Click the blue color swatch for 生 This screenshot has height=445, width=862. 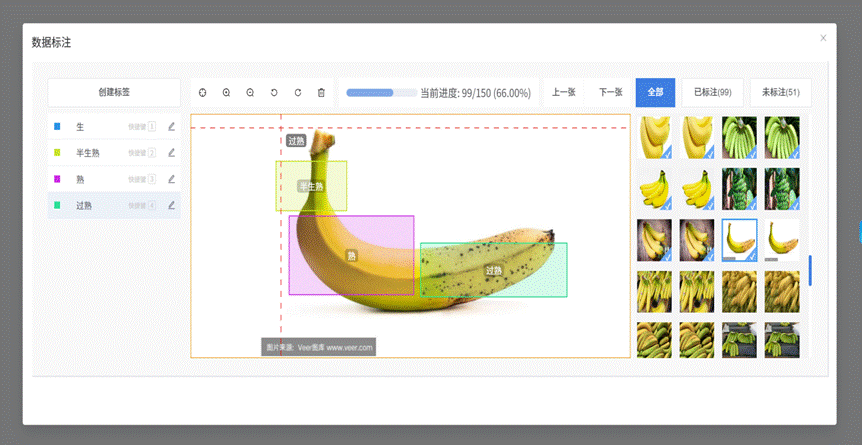57,127
